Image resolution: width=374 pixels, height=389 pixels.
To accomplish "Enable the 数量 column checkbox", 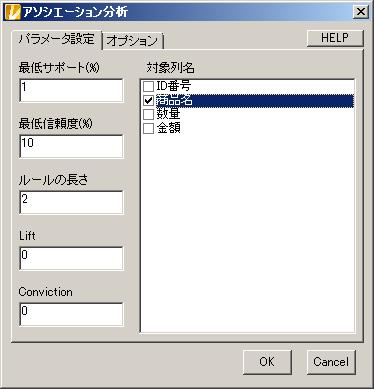I will 148,114.
